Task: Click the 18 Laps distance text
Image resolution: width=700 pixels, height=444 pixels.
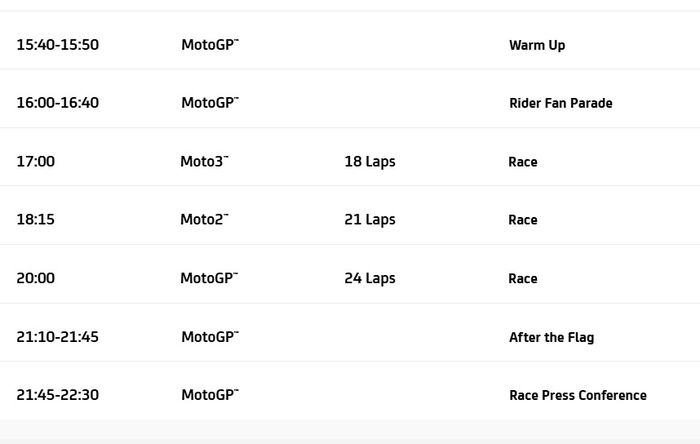Action: tap(370, 162)
